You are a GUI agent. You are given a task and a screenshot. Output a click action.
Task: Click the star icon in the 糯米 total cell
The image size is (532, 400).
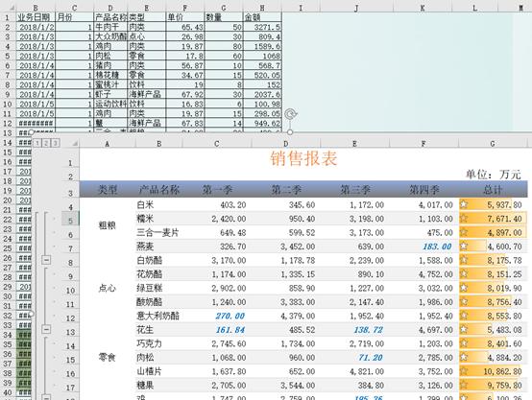point(464,219)
